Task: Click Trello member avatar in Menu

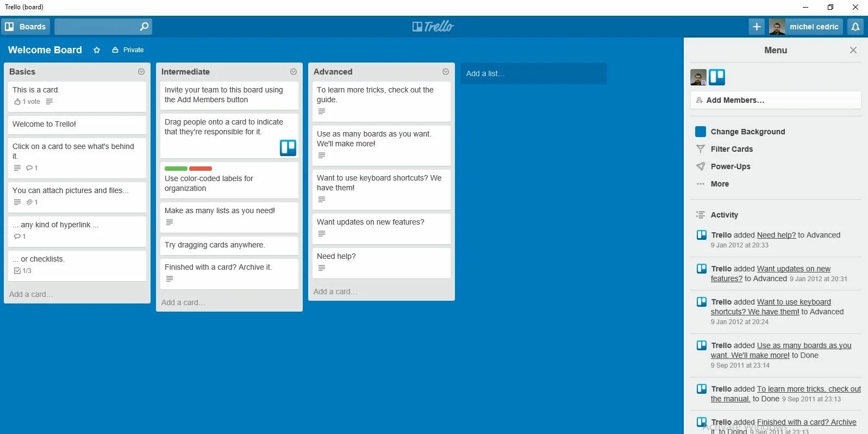Action: (717, 77)
